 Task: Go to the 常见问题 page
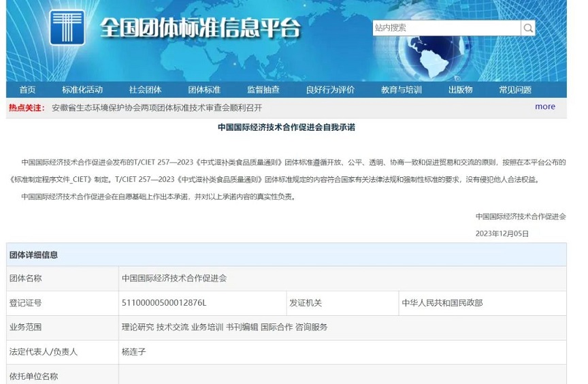(x=514, y=90)
